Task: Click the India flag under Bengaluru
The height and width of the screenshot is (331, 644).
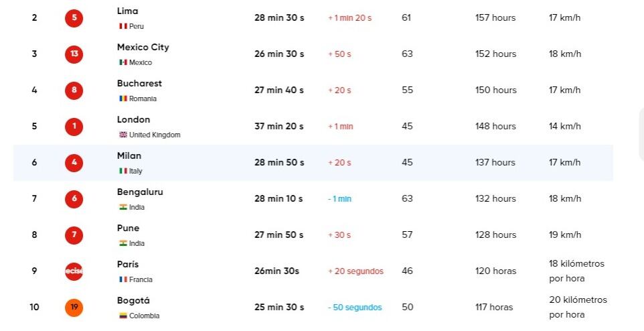Action: point(123,207)
